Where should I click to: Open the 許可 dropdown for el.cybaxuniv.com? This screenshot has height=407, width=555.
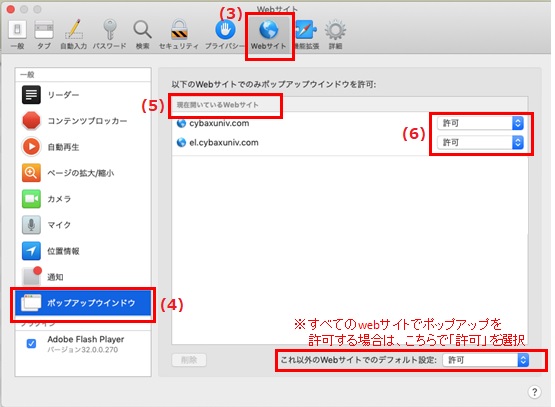(x=480, y=142)
